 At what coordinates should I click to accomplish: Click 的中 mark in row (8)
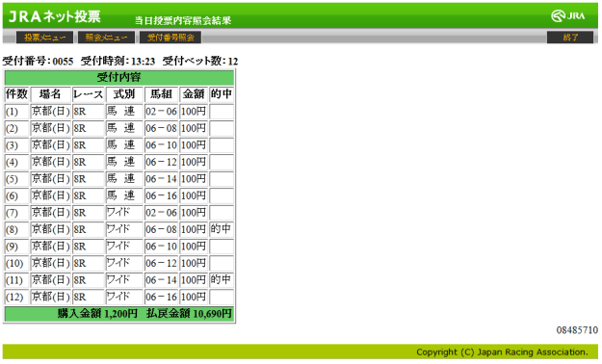click(222, 230)
